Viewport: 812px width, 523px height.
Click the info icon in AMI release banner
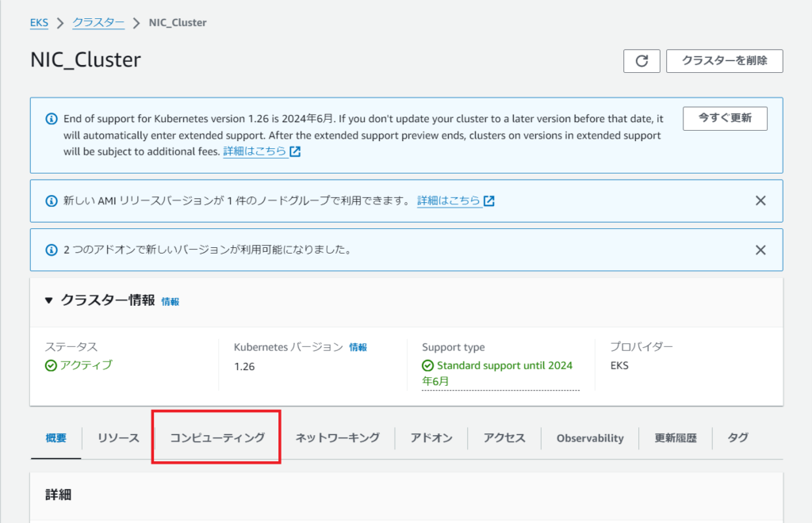(x=52, y=200)
